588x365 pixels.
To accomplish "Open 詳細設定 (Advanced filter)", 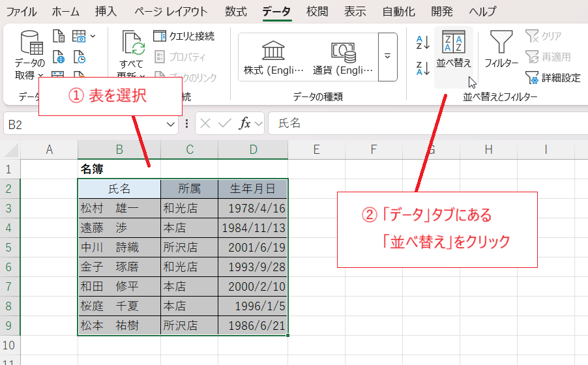I will pos(553,78).
